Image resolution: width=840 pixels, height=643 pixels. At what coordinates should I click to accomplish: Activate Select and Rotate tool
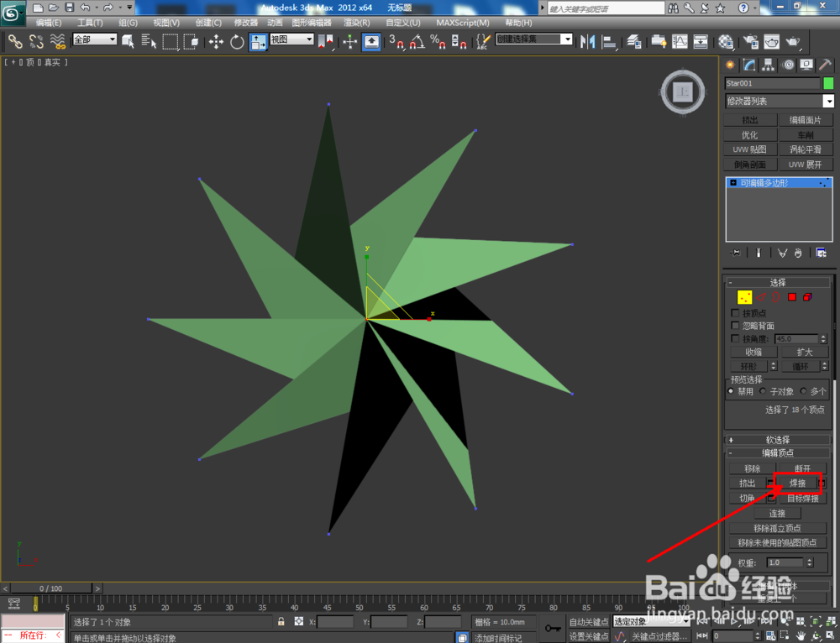pyautogui.click(x=237, y=41)
